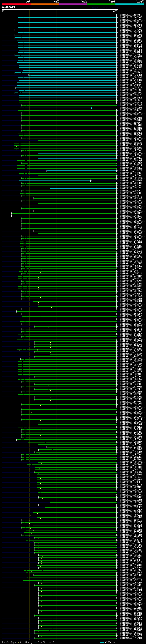The height and width of the screenshot is (644, 146).
Task: Select UniRef100_Q3YMK9 in the hit list
Action: pyautogui.click(x=131, y=158)
